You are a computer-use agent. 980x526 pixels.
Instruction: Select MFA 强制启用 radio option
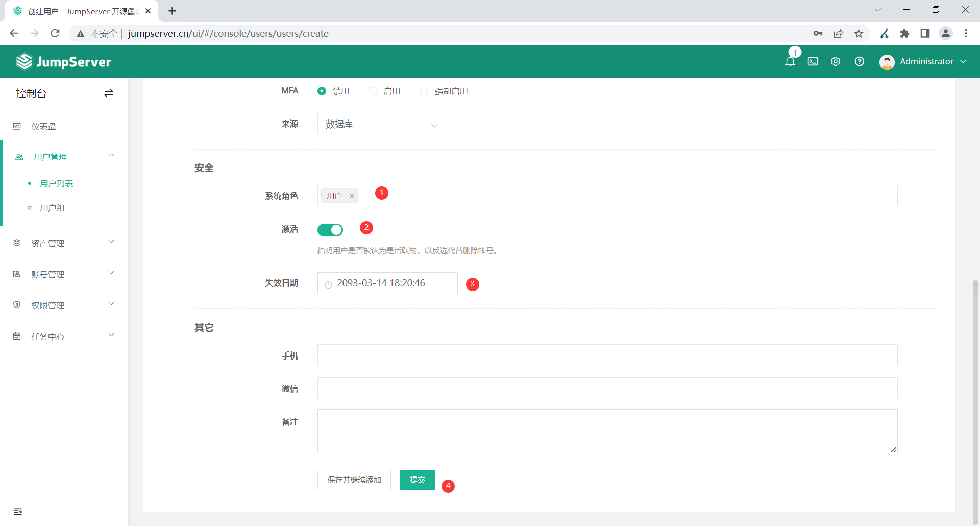tap(424, 91)
